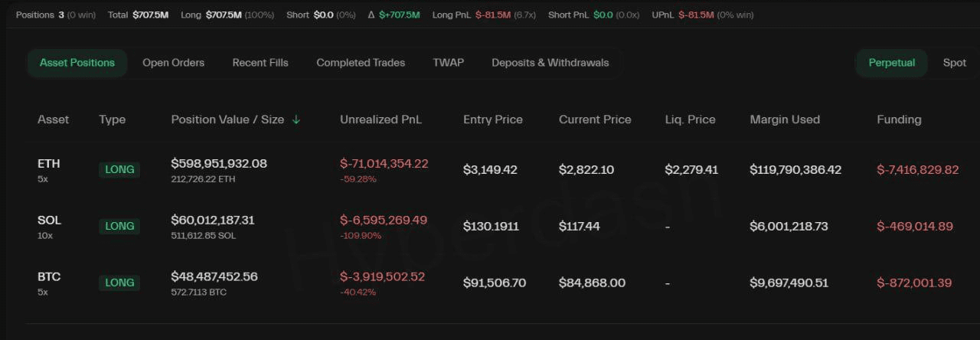This screenshot has width=980, height=340.
Task: Open the TWAP tab
Action: tap(448, 63)
